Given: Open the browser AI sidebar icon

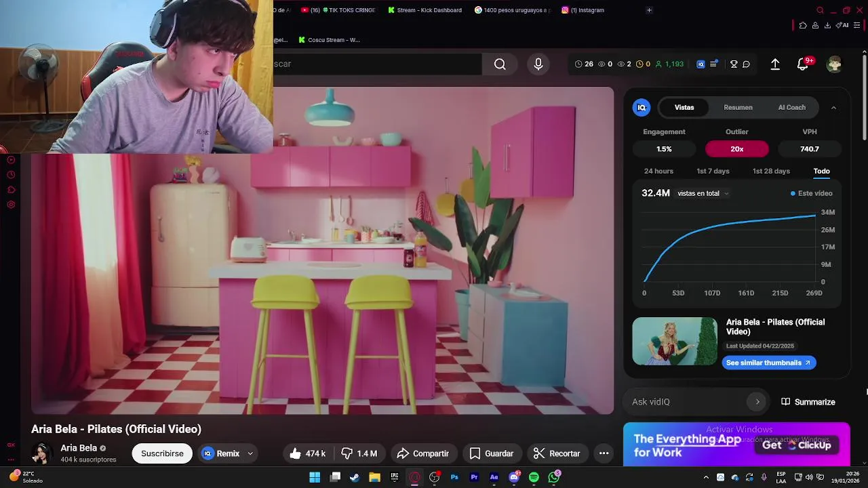Looking at the screenshot, I should (843, 25).
